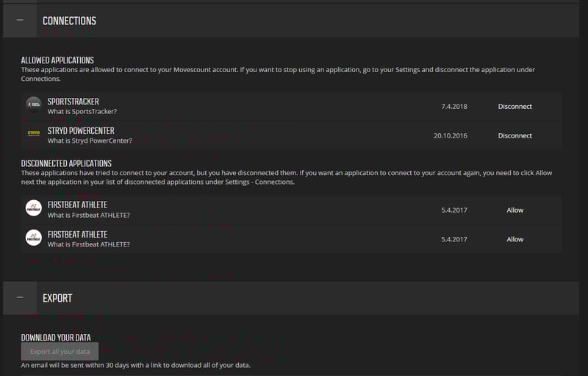Open the "What is Stryd PowerCenter?" link
The height and width of the screenshot is (376, 588).
(x=90, y=141)
